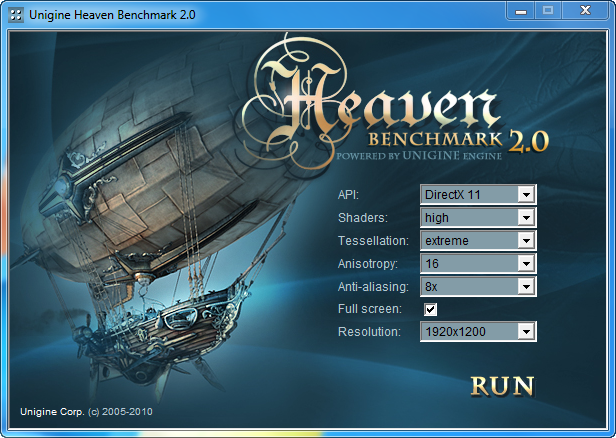Viewport: 616px width, 438px height.
Task: Expand the Anti-aliasing dropdown set to 8x
Action: tap(478, 286)
